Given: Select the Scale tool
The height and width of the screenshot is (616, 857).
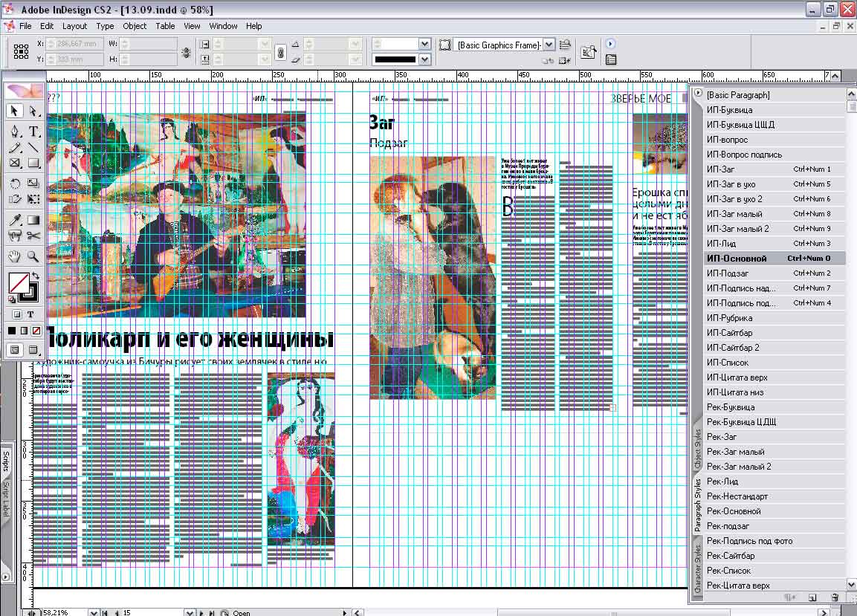Looking at the screenshot, I should pyautogui.click(x=33, y=183).
